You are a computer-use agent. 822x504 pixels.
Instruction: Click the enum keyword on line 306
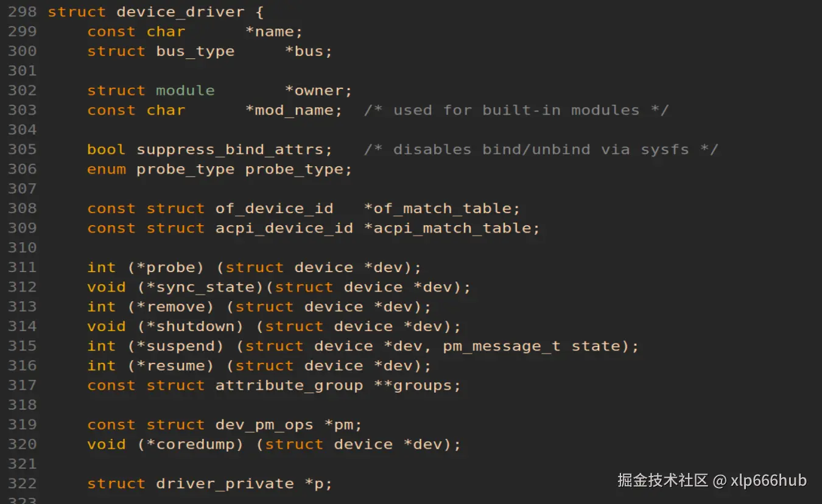(107, 169)
